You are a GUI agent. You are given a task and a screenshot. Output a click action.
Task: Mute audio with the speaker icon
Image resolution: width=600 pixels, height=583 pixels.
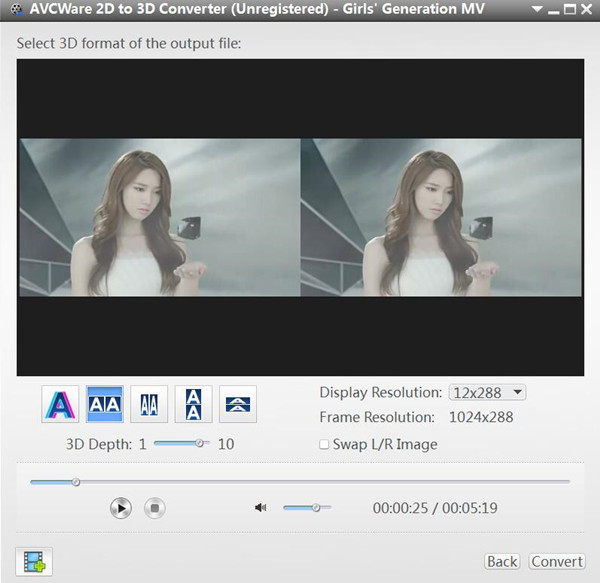[x=261, y=508]
